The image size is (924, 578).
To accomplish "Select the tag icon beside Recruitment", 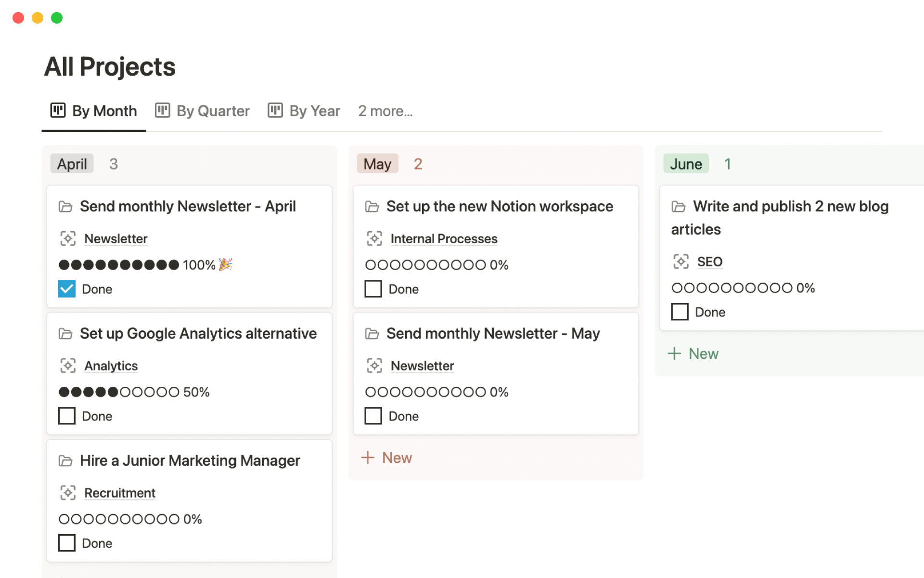I will tap(68, 493).
